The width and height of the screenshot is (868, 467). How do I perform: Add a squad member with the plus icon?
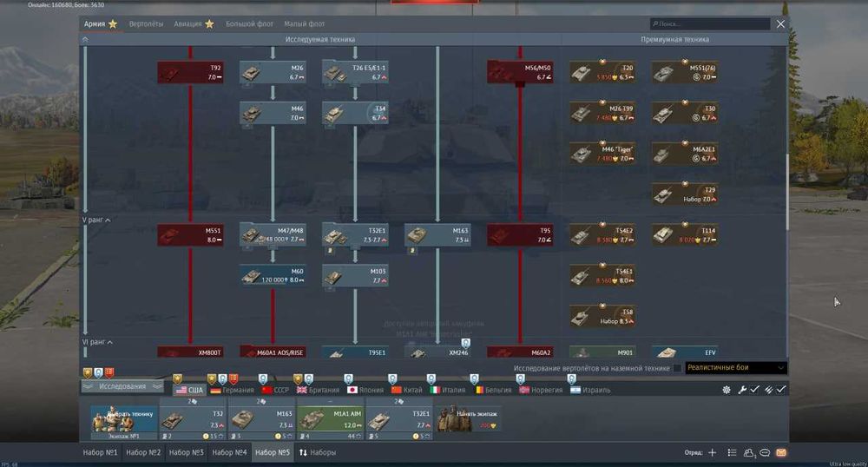click(x=713, y=452)
